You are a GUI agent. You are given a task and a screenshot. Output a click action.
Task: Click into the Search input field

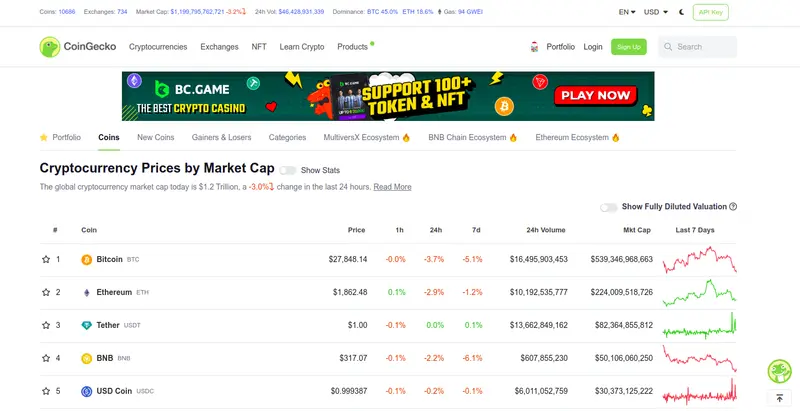705,47
